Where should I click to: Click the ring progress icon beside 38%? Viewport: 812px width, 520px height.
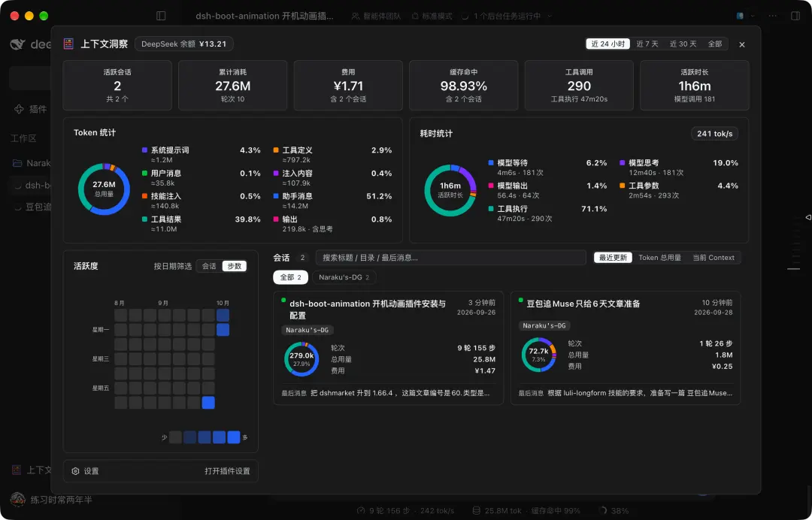click(x=602, y=511)
